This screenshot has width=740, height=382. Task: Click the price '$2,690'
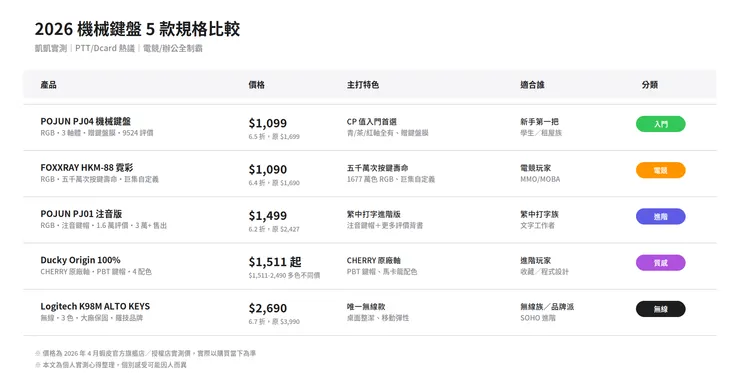click(x=268, y=308)
